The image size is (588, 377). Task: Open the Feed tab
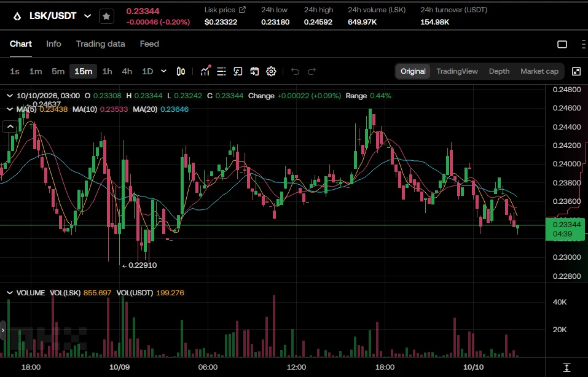click(x=149, y=44)
